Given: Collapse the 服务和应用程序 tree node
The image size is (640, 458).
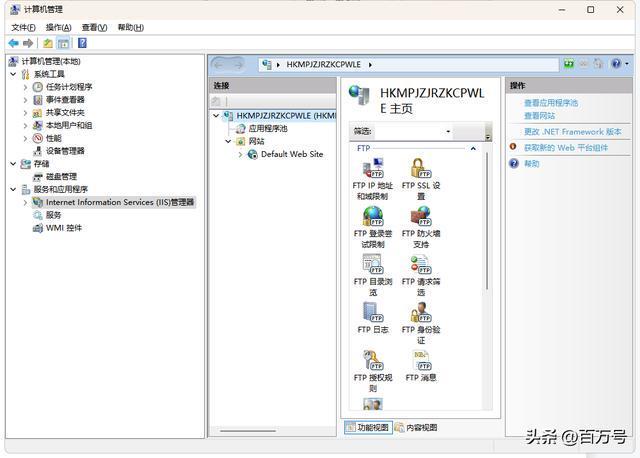Looking at the screenshot, I should click(x=13, y=189).
